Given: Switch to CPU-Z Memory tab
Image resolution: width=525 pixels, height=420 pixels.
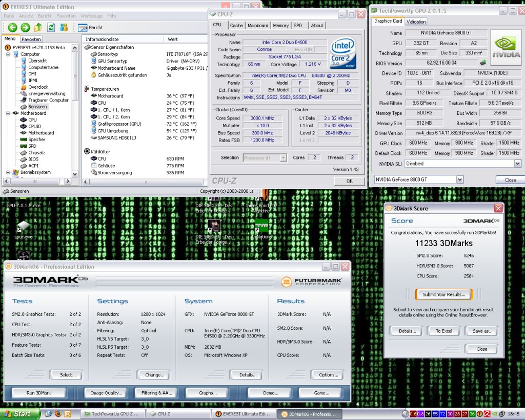Looking at the screenshot, I should [280, 26].
